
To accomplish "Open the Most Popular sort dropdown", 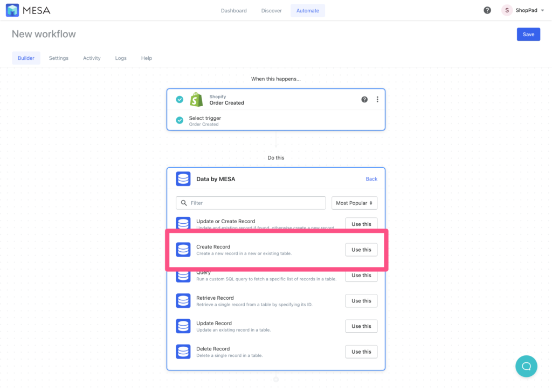I will click(354, 203).
